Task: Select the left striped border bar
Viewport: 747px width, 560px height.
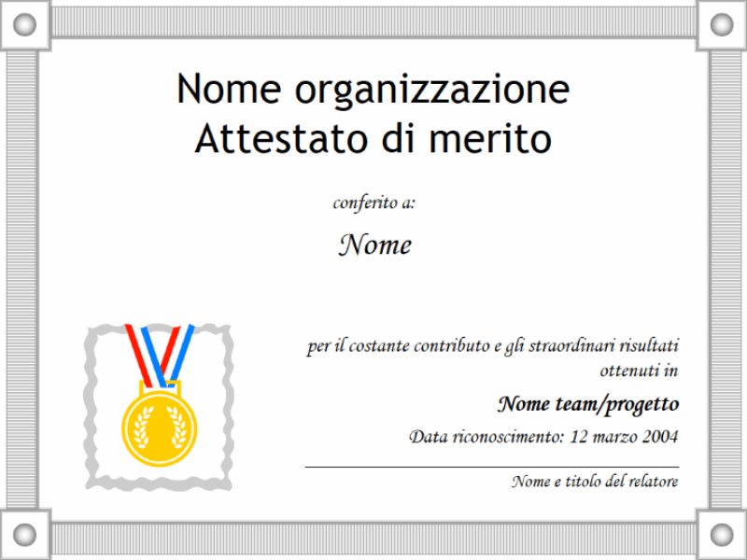Action: coord(21,280)
